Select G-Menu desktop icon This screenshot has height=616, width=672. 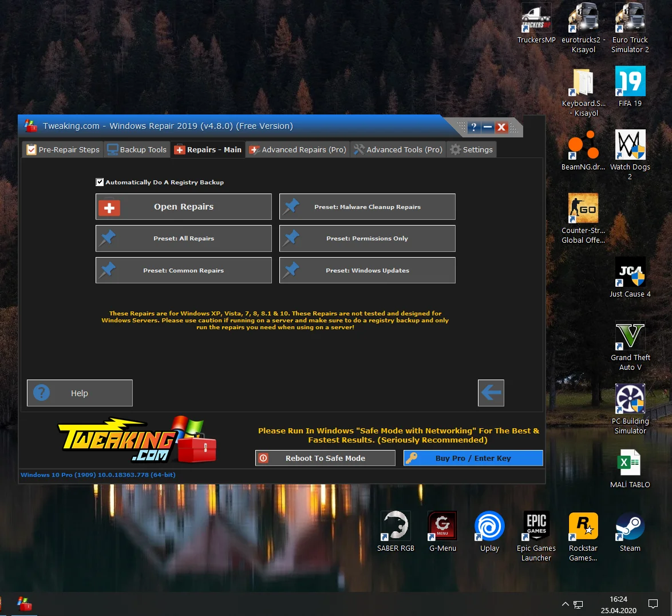442,531
